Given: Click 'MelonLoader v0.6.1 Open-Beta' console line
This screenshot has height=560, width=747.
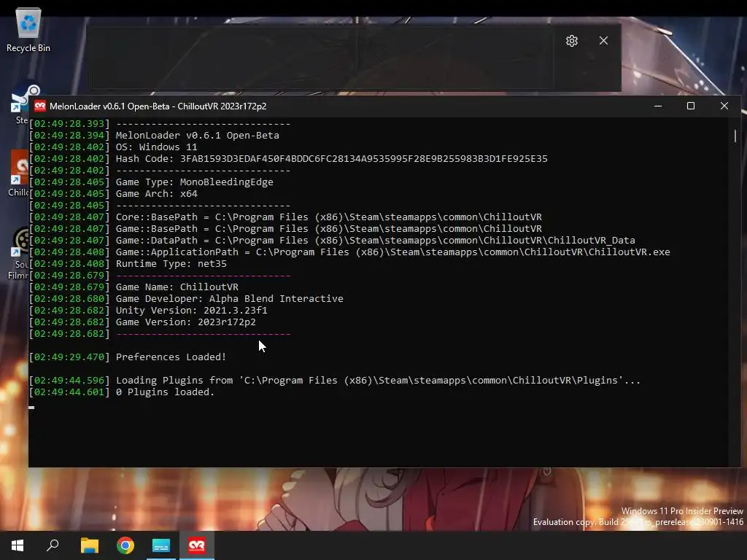Looking at the screenshot, I should tap(197, 135).
